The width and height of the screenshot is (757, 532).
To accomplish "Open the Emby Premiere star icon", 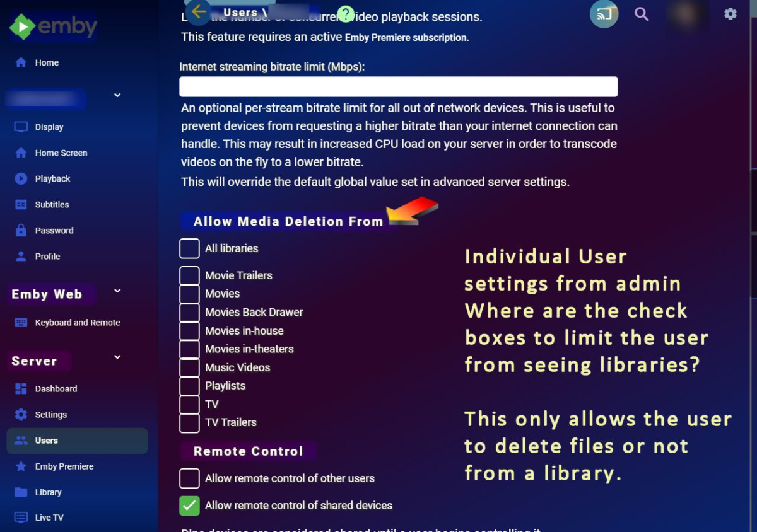I will [21, 466].
